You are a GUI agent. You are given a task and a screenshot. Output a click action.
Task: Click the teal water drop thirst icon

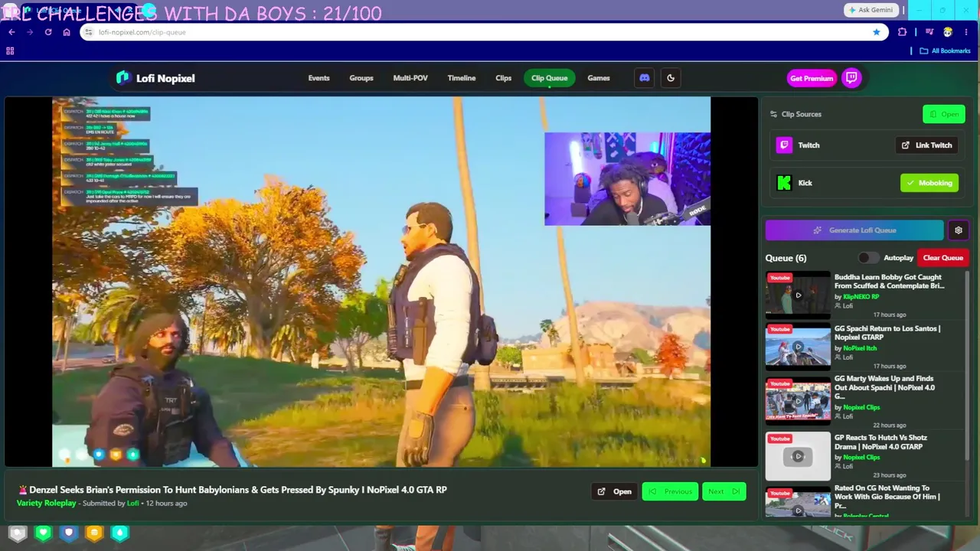point(120,533)
